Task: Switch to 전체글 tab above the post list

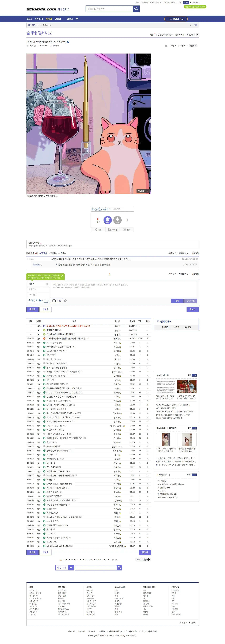Action: coord(32,310)
